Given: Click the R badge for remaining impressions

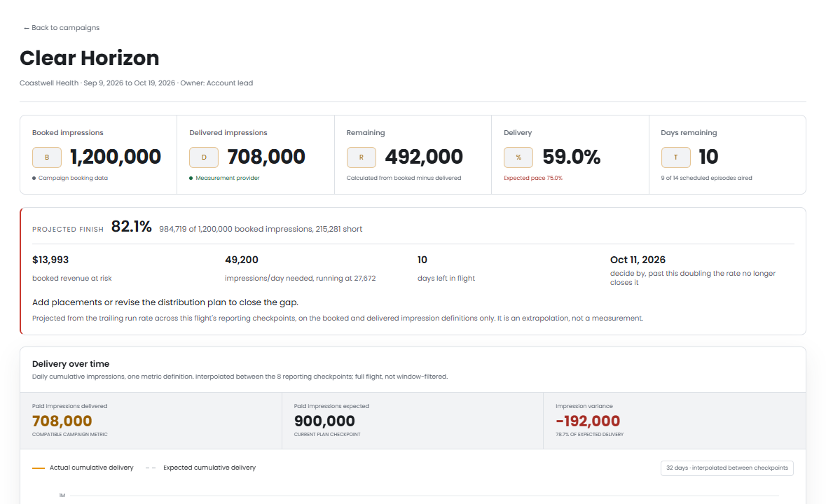Looking at the screenshot, I should click(x=362, y=157).
